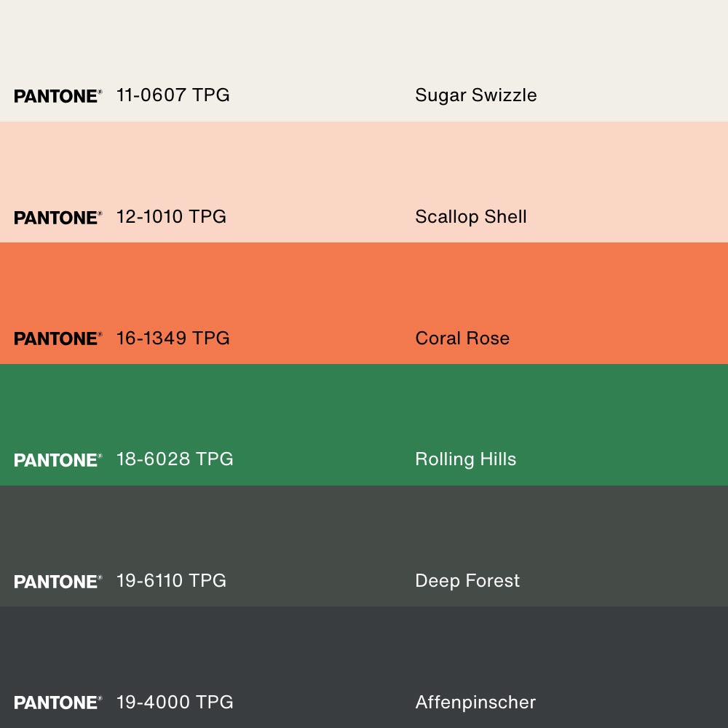This screenshot has width=728, height=728.
Task: Click the 16-1349 TPG code text
Action: tap(173, 339)
